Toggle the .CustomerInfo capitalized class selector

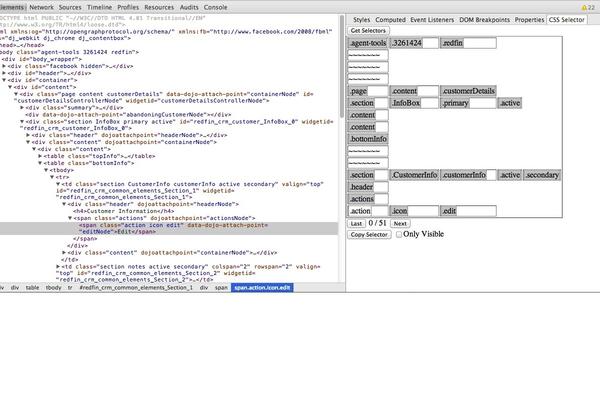(414, 175)
